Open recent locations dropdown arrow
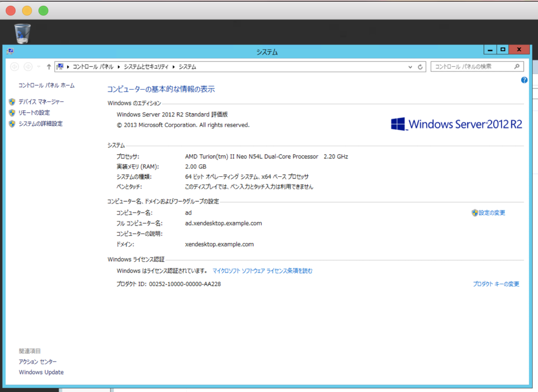 click(x=39, y=67)
